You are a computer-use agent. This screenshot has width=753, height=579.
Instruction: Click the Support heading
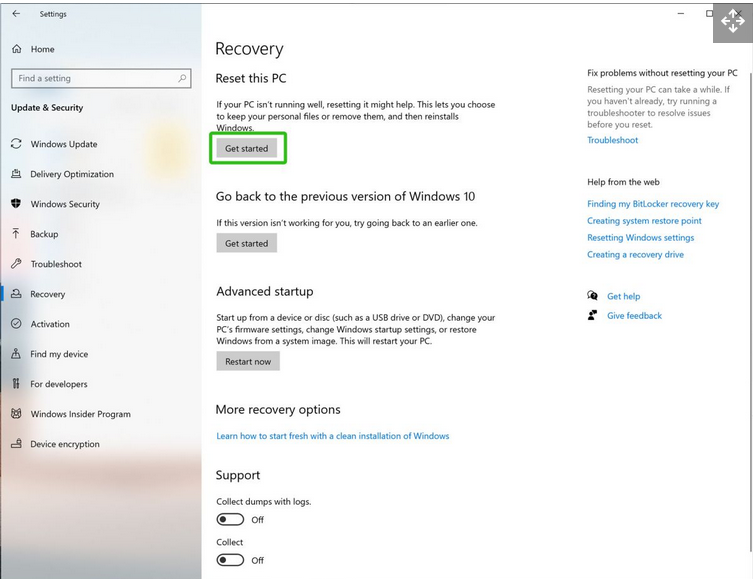[x=238, y=475]
